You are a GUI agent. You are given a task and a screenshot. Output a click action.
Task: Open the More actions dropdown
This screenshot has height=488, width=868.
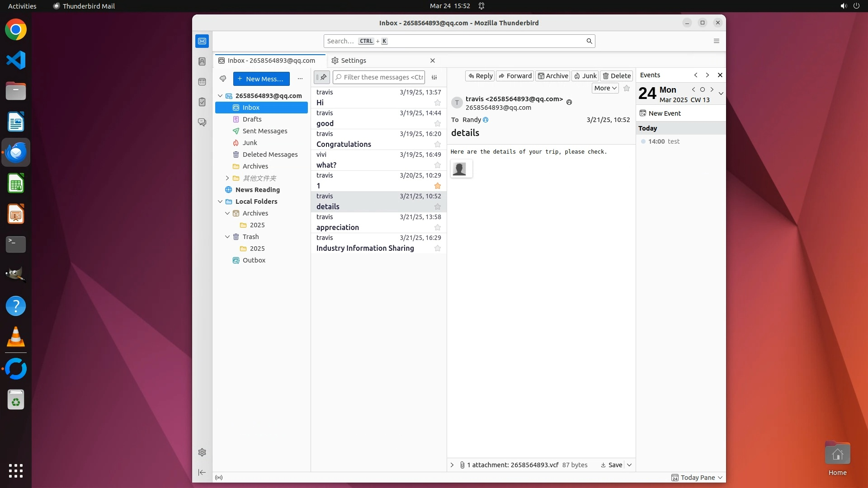pyautogui.click(x=605, y=88)
